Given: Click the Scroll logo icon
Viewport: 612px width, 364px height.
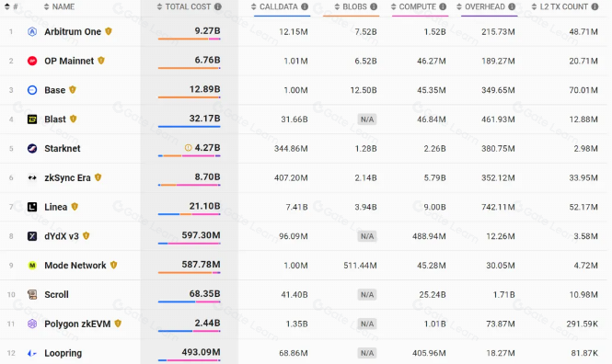Looking at the screenshot, I should 32,295.
